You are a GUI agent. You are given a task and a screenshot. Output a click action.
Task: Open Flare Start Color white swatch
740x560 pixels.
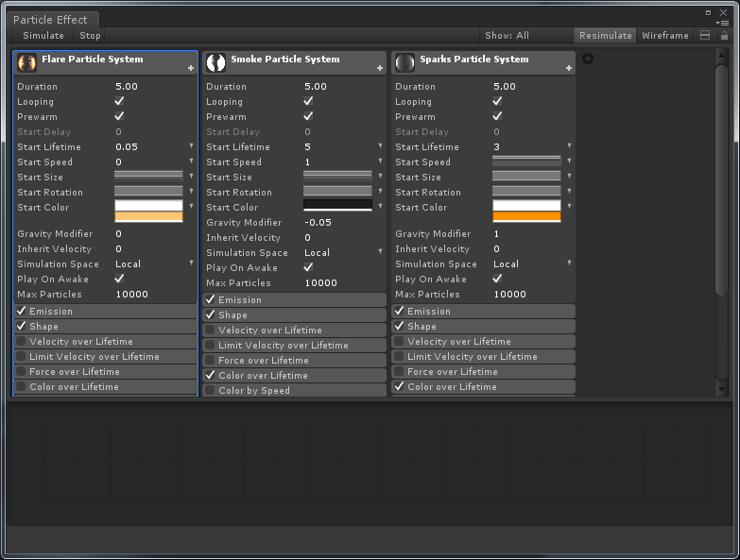click(148, 206)
